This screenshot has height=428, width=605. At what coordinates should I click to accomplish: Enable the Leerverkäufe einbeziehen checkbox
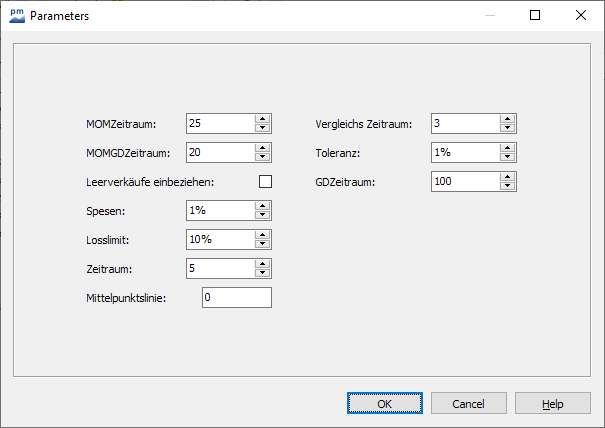265,181
